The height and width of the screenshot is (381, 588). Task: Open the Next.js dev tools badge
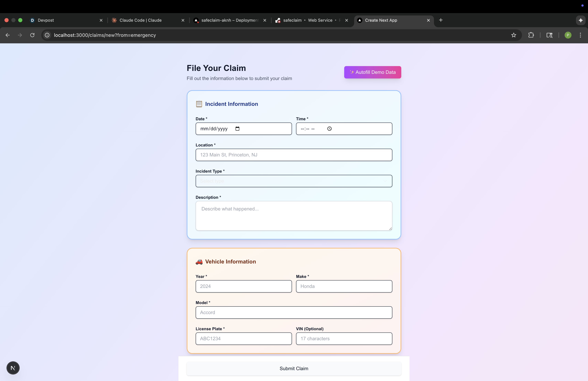coord(13,368)
